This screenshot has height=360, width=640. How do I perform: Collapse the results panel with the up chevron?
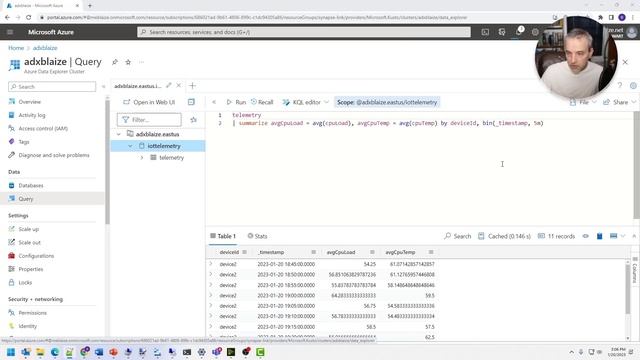coord(634,236)
